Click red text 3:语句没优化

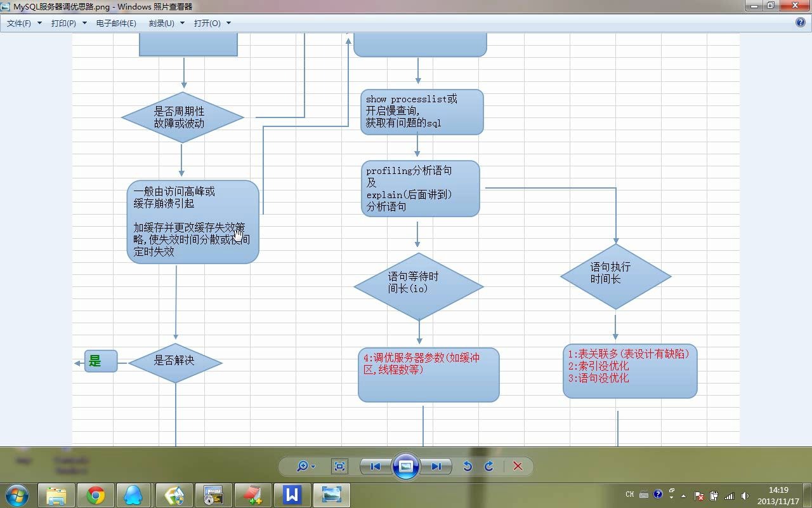[x=598, y=378]
